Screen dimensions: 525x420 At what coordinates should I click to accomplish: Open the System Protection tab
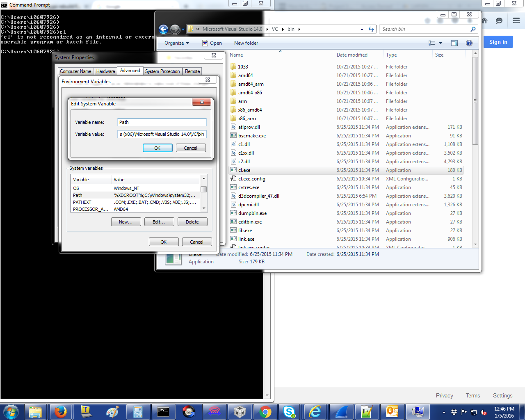click(x=162, y=71)
